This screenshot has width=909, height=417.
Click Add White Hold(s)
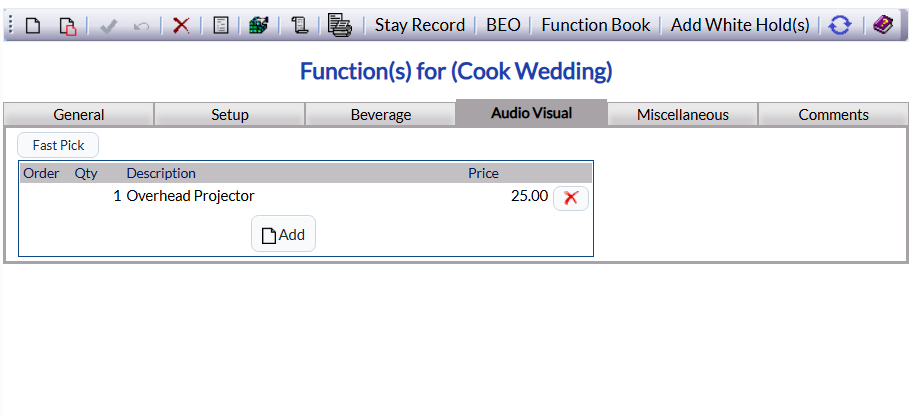(740, 26)
